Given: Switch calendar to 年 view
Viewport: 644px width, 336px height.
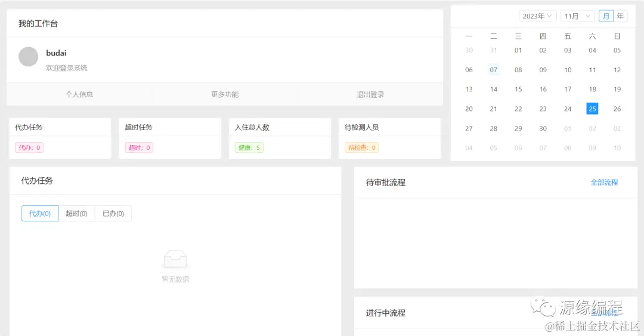Looking at the screenshot, I should click(620, 16).
